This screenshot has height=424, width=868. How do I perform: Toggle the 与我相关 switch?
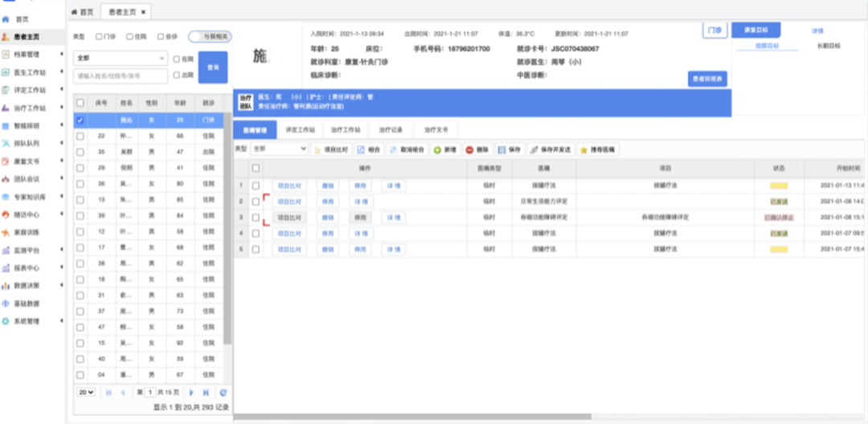(210, 36)
